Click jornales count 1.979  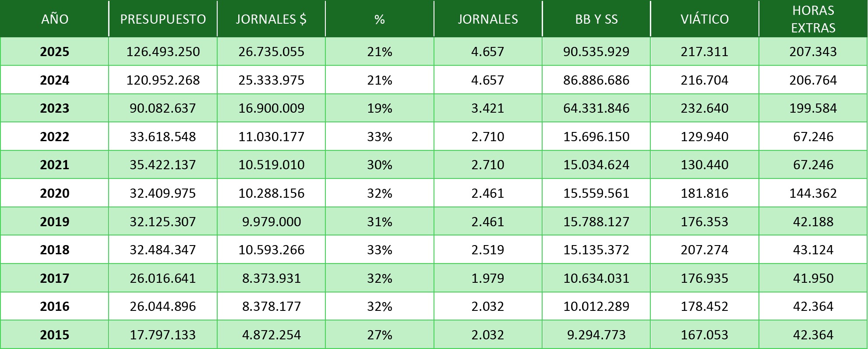tap(488, 278)
